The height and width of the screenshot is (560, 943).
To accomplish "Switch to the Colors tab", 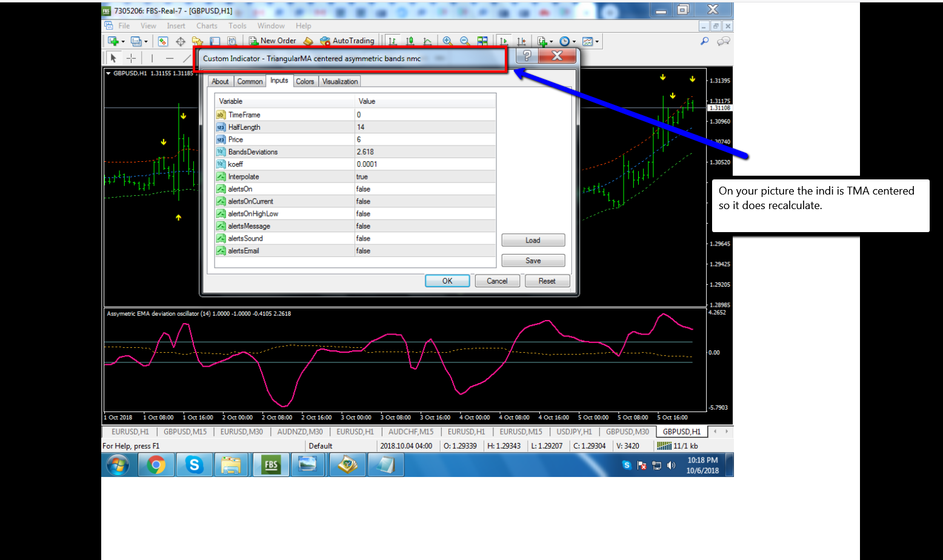I will [305, 81].
